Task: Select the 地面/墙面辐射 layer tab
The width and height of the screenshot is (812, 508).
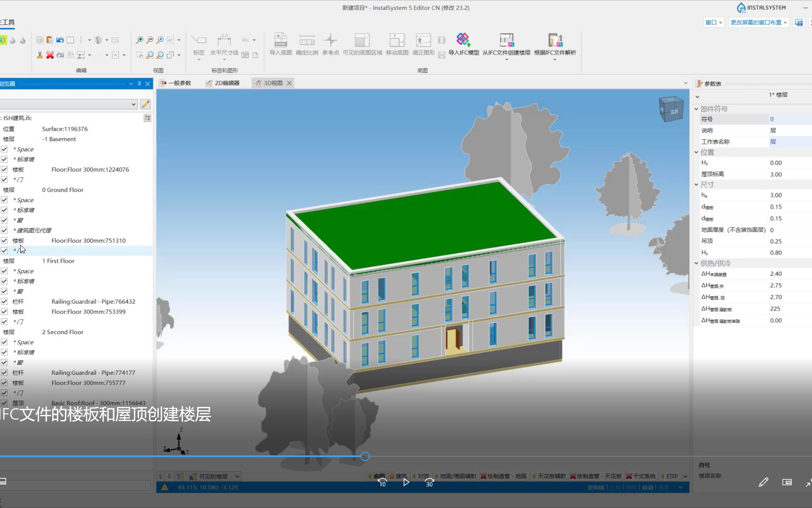Action: [454, 476]
